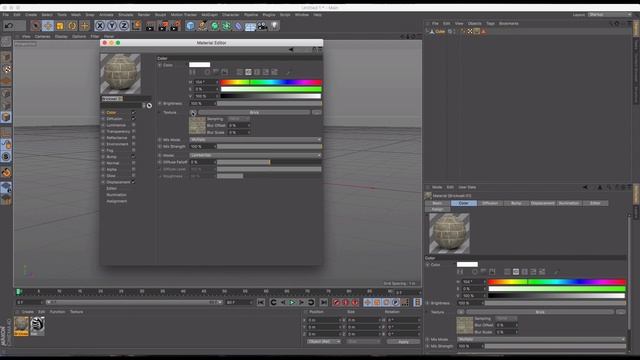Go to end of animation
This screenshot has height=360, width=640.
[324, 302]
